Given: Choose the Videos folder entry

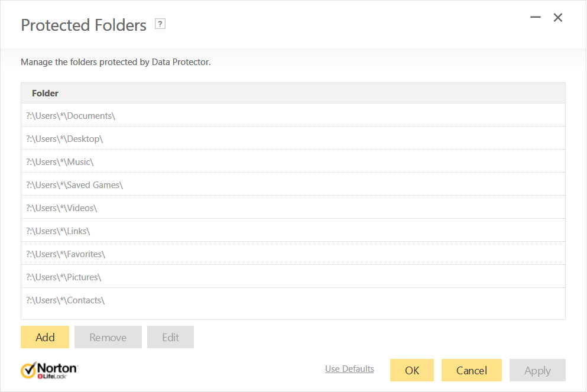Looking at the screenshot, I should coord(61,208).
